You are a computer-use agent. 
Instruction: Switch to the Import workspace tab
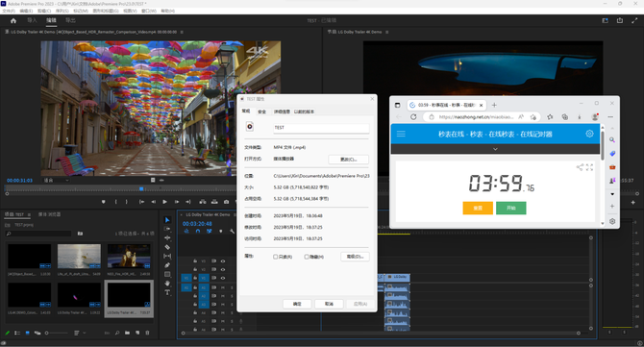click(32, 20)
